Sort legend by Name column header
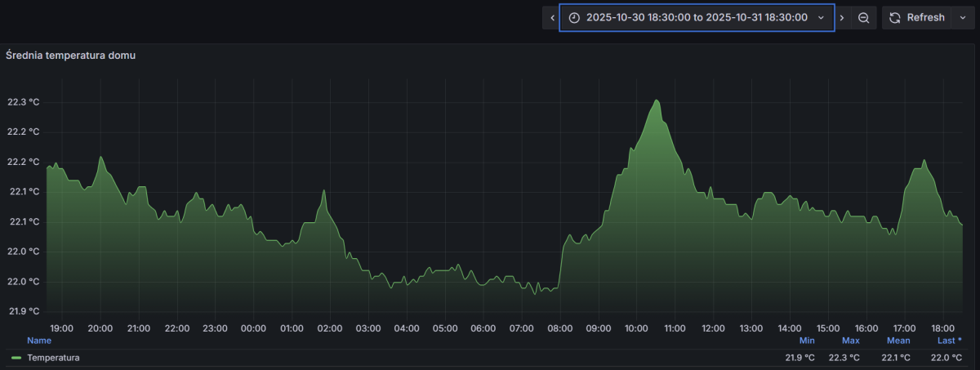 (39, 340)
